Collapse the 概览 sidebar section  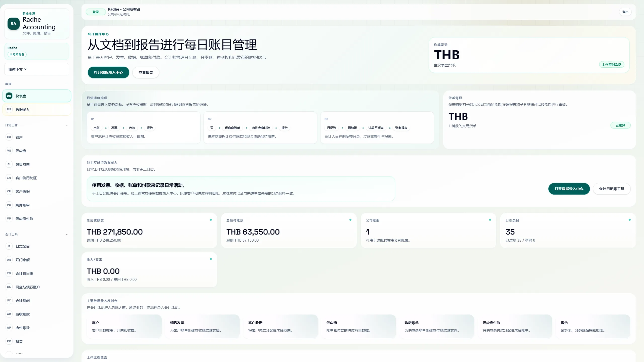[67, 84]
